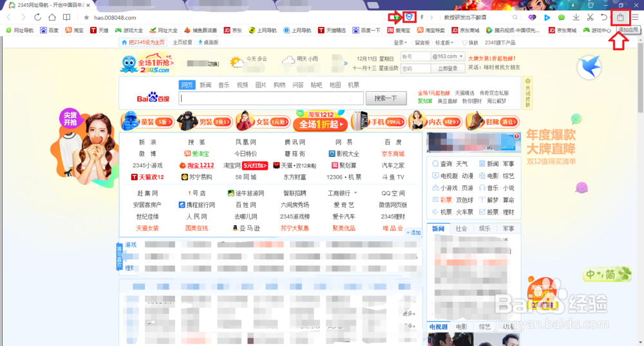Image resolution: width=644 pixels, height=346 pixels.
Task: Click the 立即登录 button
Action: (x=448, y=68)
